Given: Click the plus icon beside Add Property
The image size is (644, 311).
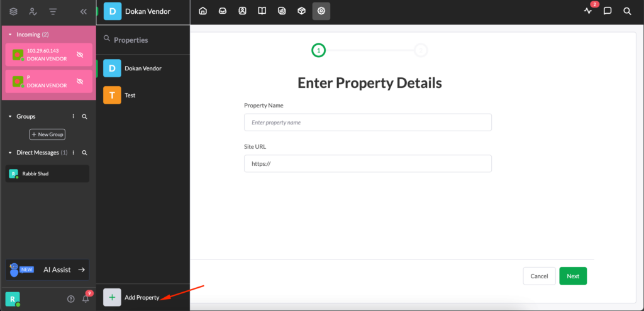Looking at the screenshot, I should point(112,297).
